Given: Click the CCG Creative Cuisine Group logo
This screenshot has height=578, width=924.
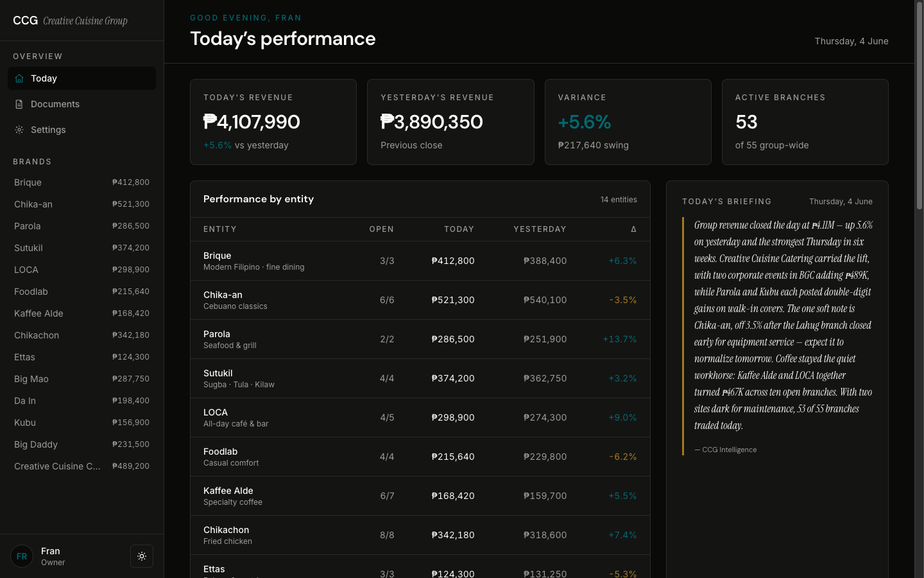Looking at the screenshot, I should click(70, 21).
